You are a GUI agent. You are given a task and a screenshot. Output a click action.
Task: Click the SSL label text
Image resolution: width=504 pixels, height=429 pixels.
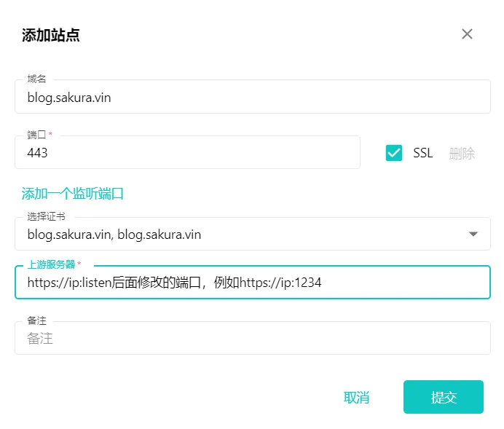tap(422, 153)
